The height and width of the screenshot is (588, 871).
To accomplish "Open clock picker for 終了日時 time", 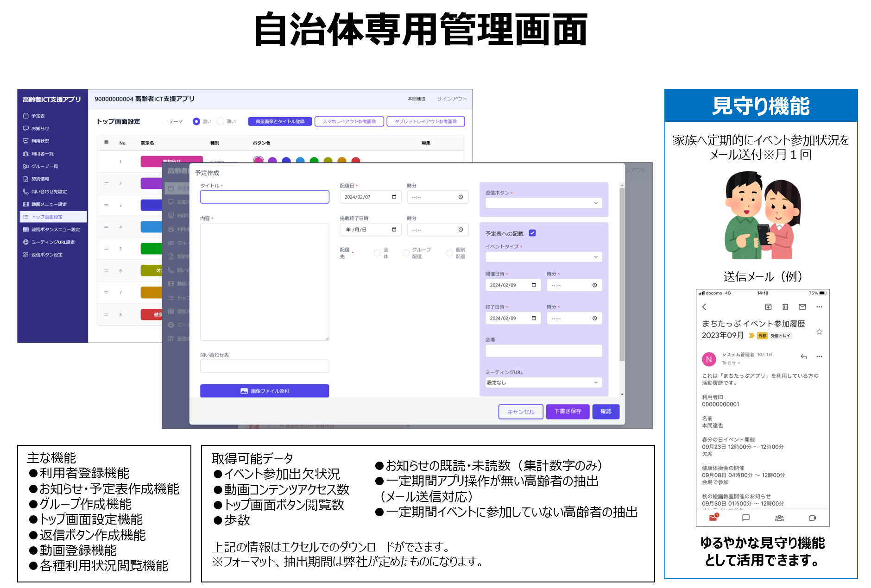I will point(594,318).
